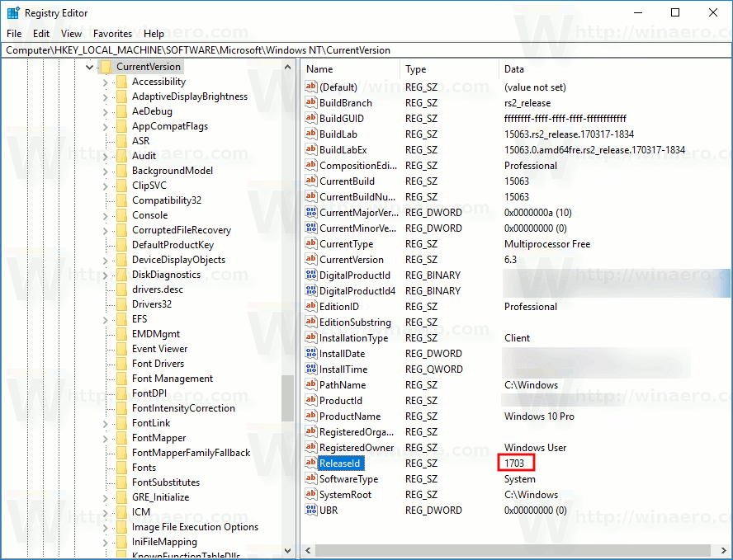This screenshot has height=560, width=733.
Task: Click the QWORD icon beside InstallTime
Action: (x=311, y=369)
